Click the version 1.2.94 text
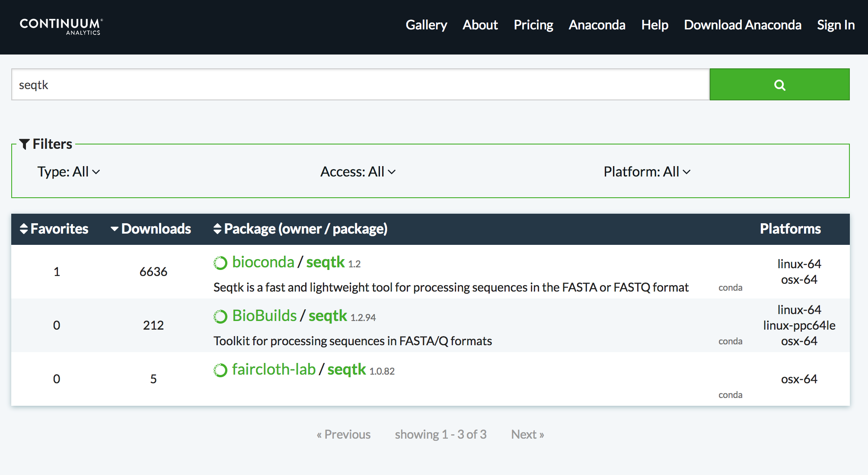 pyautogui.click(x=363, y=318)
